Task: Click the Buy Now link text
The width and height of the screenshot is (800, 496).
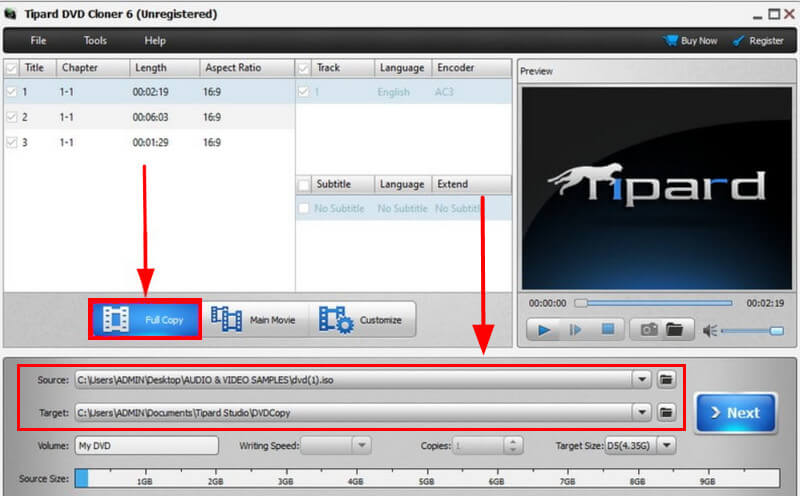Action: tap(699, 41)
